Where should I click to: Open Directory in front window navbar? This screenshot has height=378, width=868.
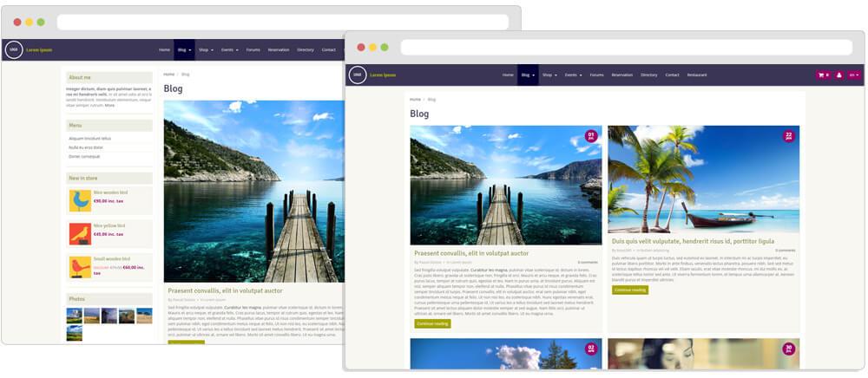click(649, 75)
